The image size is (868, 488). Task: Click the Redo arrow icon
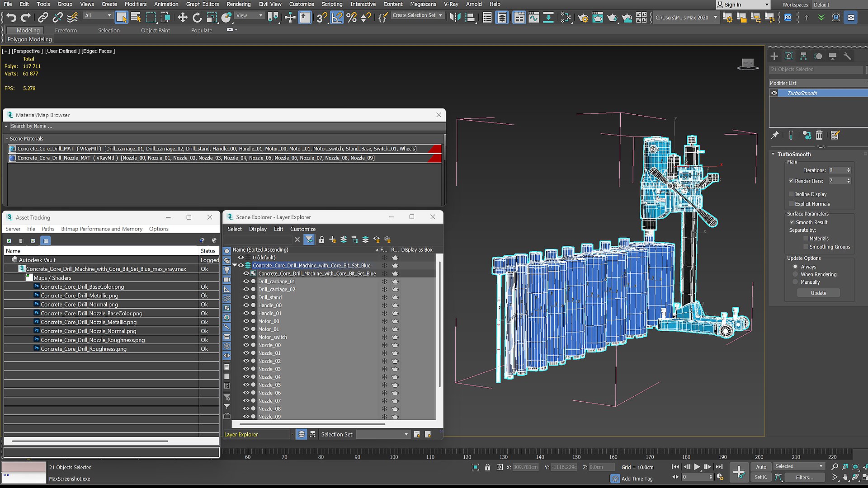point(26,18)
